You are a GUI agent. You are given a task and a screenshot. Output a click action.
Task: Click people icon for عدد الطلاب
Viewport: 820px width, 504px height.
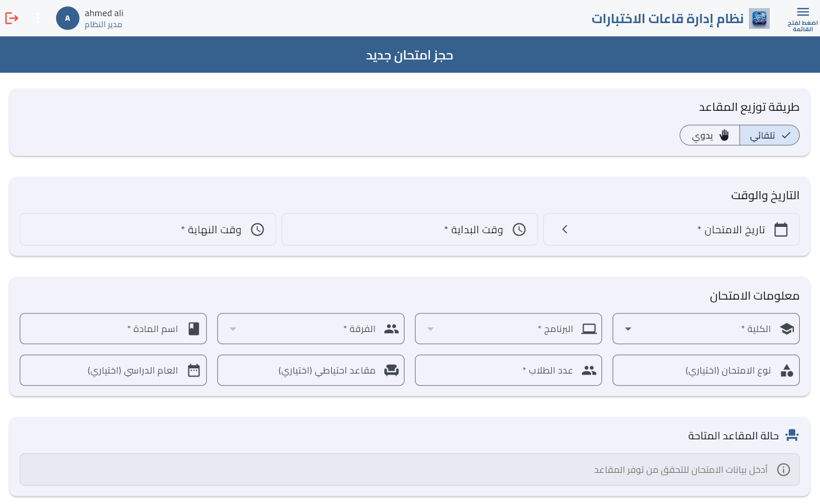[x=589, y=370]
